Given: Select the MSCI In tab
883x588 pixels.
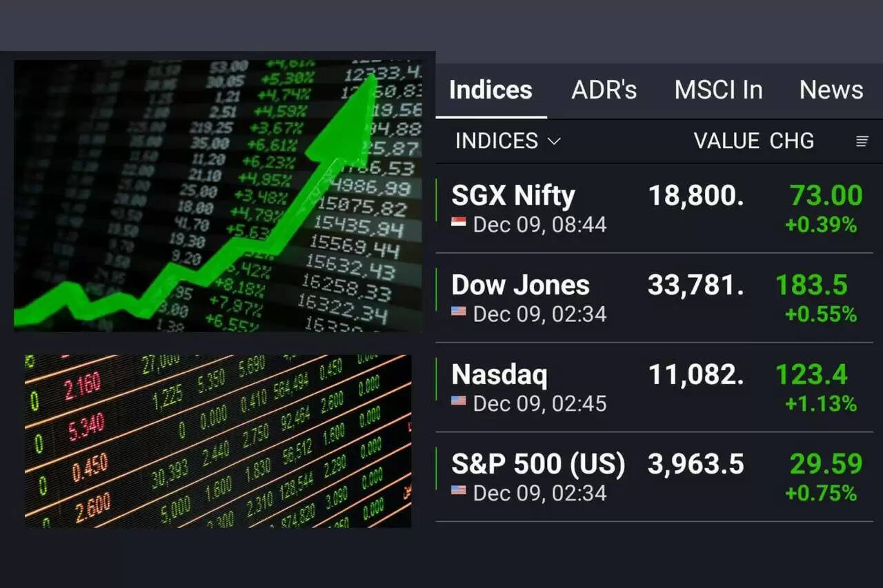Looking at the screenshot, I should pos(718,90).
